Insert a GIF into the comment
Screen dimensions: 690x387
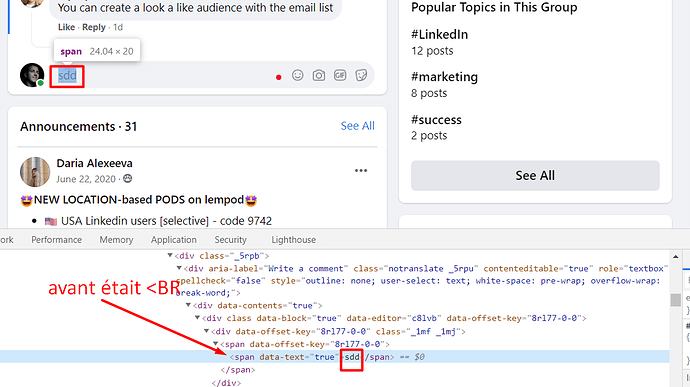[x=340, y=75]
